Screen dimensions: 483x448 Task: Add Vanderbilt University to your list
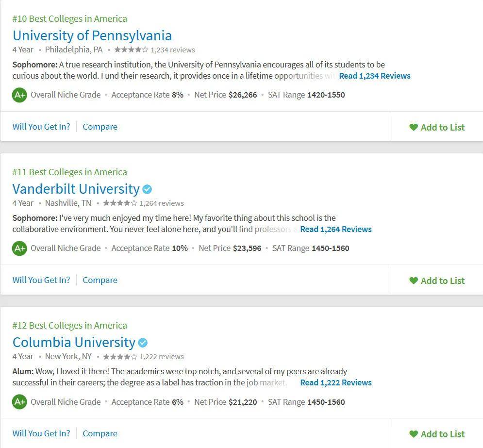(x=437, y=281)
